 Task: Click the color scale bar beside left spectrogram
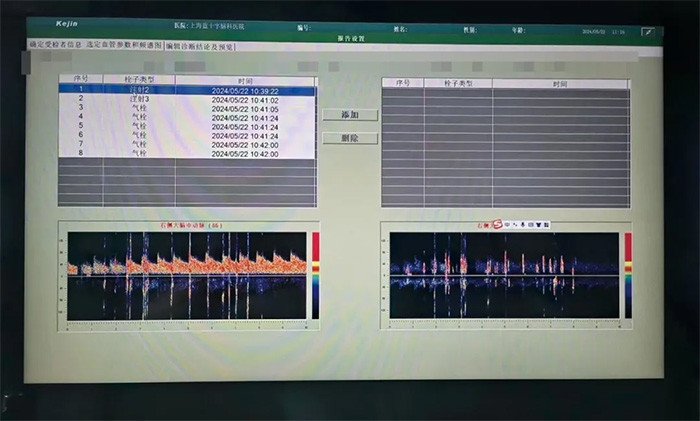(316, 275)
